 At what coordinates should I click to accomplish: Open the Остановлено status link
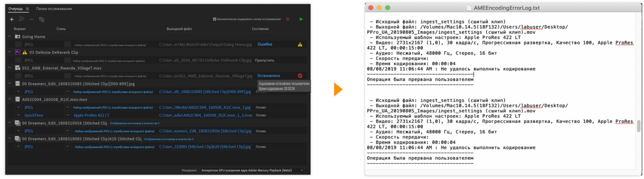tap(268, 76)
